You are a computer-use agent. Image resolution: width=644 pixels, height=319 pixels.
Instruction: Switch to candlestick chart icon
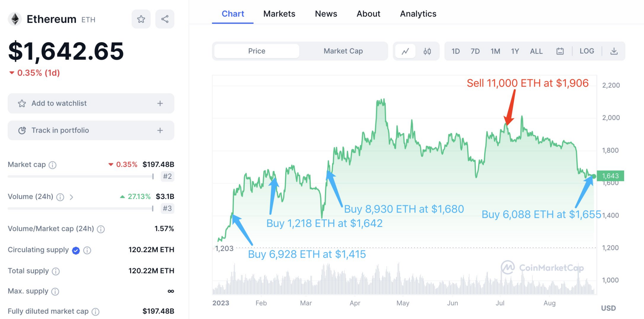tap(427, 51)
